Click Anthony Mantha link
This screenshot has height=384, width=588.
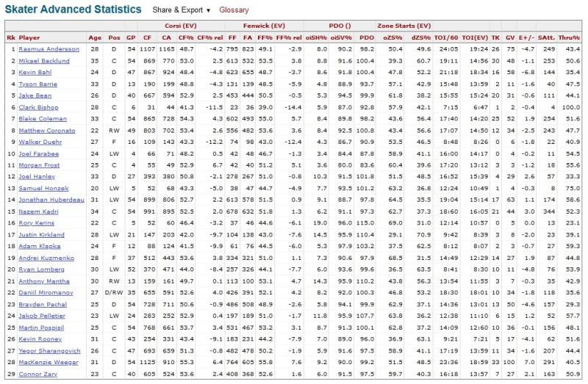pyautogui.click(x=44, y=281)
